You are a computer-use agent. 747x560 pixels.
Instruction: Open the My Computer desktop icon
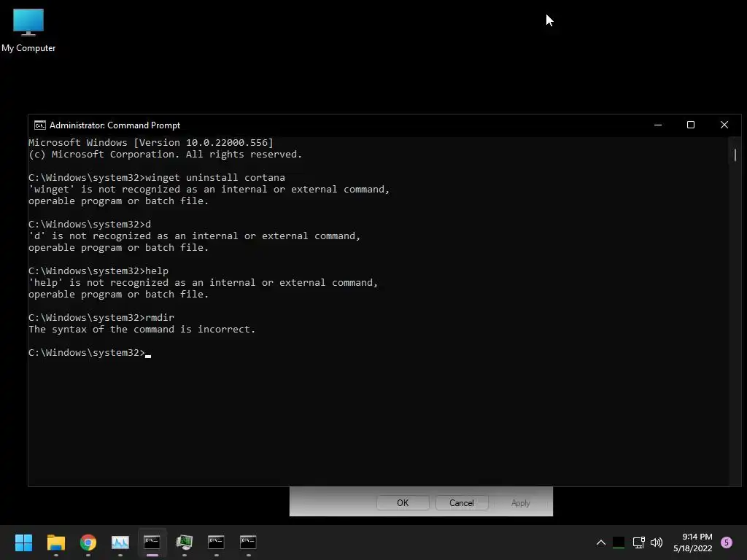[28, 30]
